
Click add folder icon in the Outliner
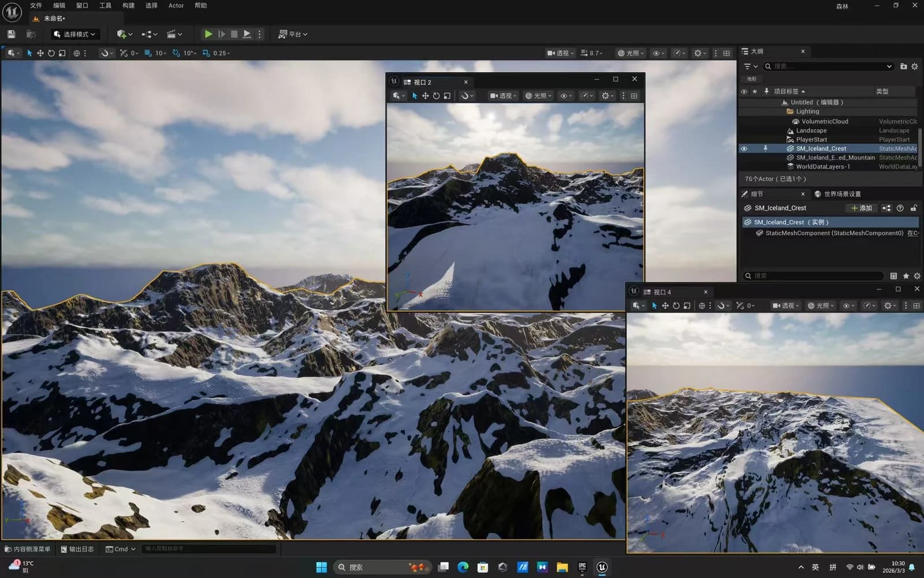903,66
